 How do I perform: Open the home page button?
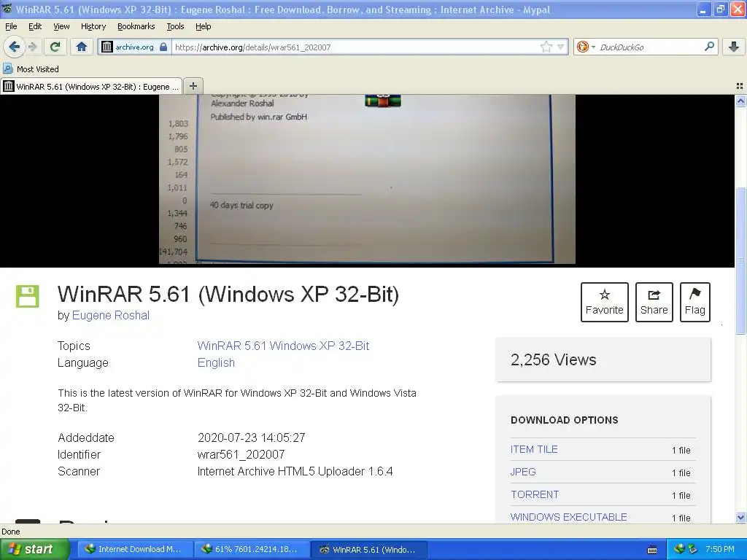[x=82, y=47]
